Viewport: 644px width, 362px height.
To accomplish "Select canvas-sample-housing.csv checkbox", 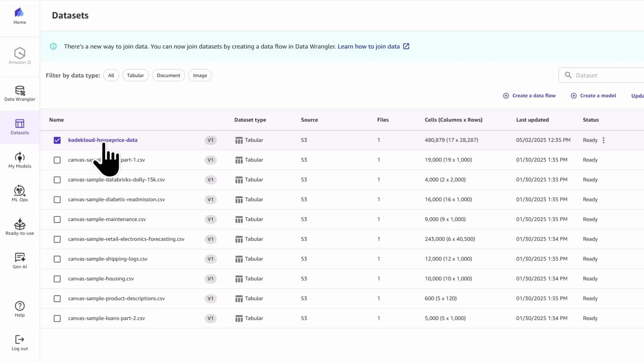I will [57, 279].
